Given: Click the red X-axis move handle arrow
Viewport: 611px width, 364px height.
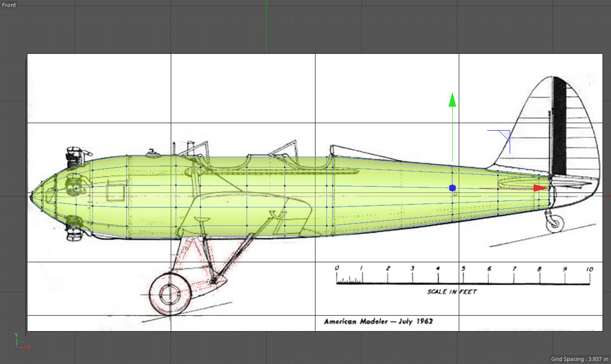Looking at the screenshot, I should [x=541, y=188].
